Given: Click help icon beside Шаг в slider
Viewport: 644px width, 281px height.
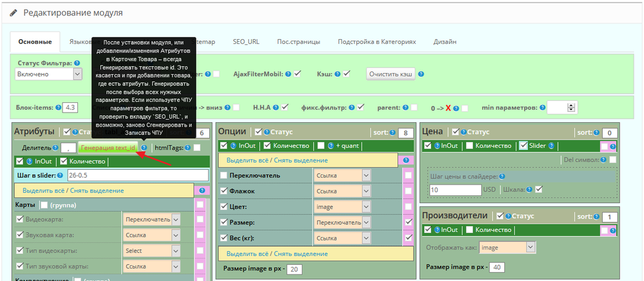Looking at the screenshot, I should click(60, 175).
